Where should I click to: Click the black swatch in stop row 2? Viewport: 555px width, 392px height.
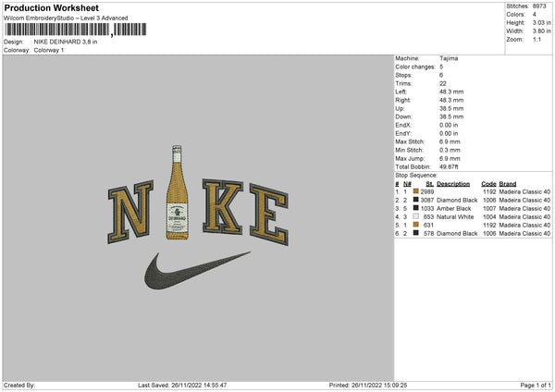coord(416,200)
